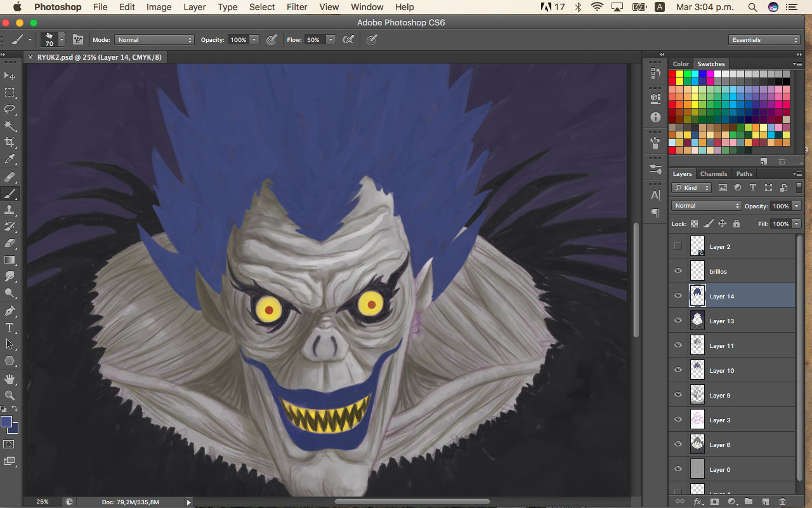
Task: Toggle the Brush panel button
Action: click(78, 39)
